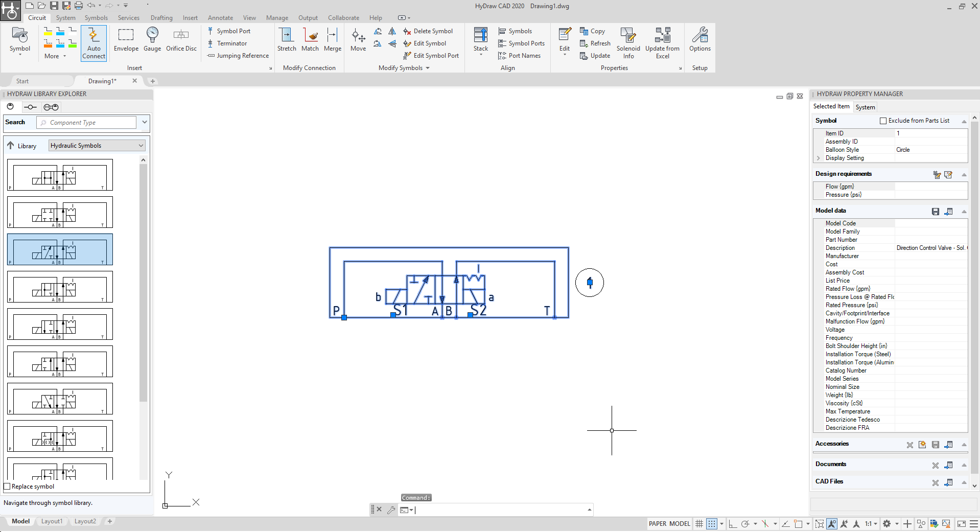Click the Jumping Reference button
This screenshot has height=532, width=980.
pyautogui.click(x=238, y=56)
